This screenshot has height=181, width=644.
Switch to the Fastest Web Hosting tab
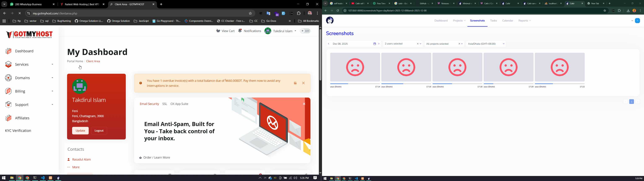pos(83,4)
